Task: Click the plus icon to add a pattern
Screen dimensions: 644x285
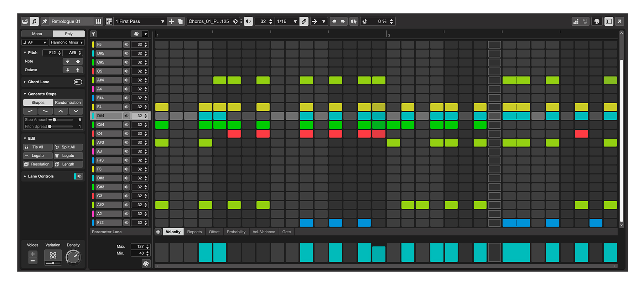Action: pyautogui.click(x=171, y=21)
